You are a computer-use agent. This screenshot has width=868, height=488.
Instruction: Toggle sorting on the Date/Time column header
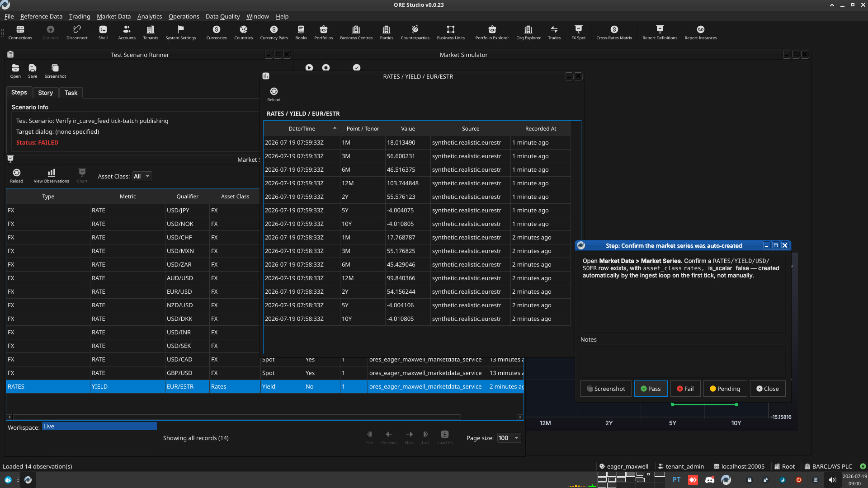pos(302,129)
